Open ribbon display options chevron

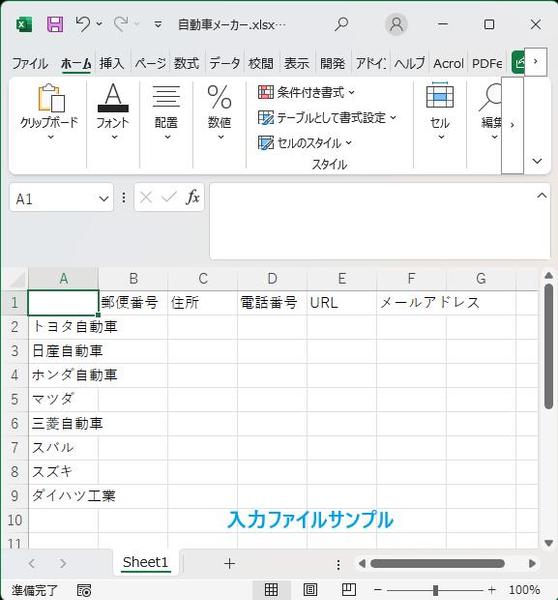coord(537,161)
